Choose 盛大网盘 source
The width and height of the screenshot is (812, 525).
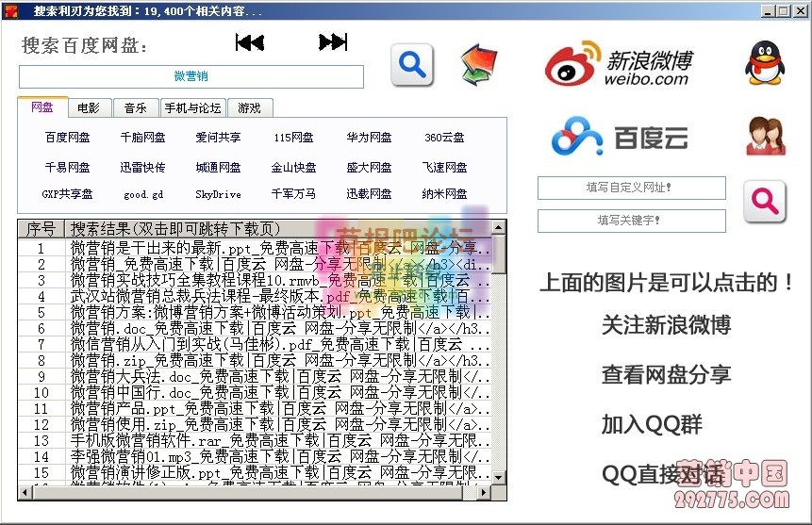pyautogui.click(x=370, y=167)
